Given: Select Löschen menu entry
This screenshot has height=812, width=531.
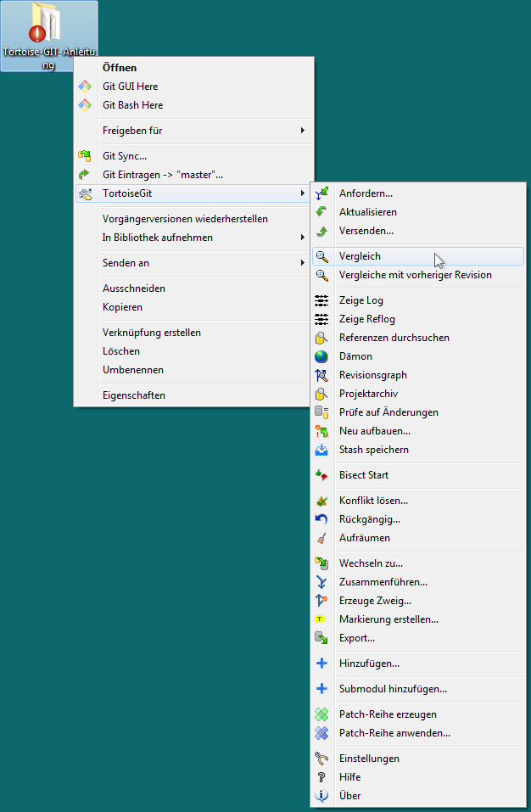Looking at the screenshot, I should coord(193,351).
